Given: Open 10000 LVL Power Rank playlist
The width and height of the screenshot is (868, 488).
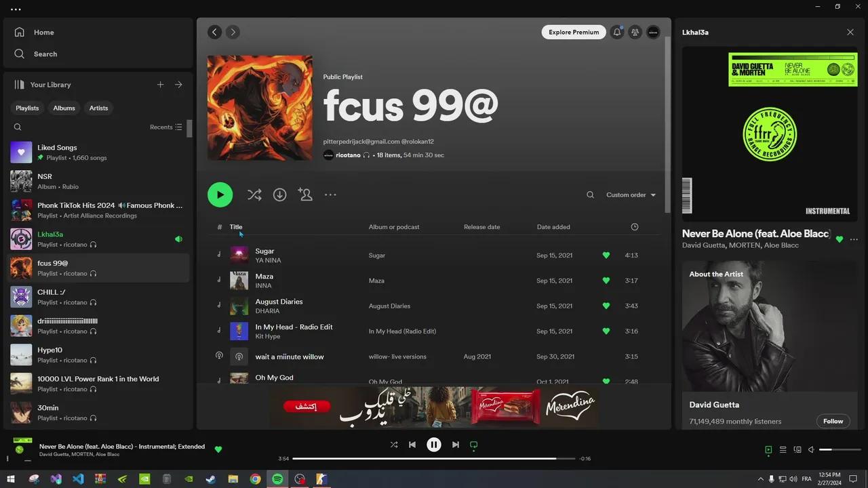Looking at the screenshot, I should (x=98, y=384).
